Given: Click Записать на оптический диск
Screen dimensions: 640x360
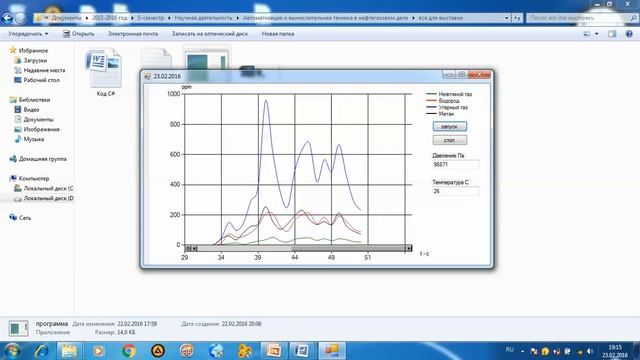Looking at the screenshot, I should pos(209,34).
